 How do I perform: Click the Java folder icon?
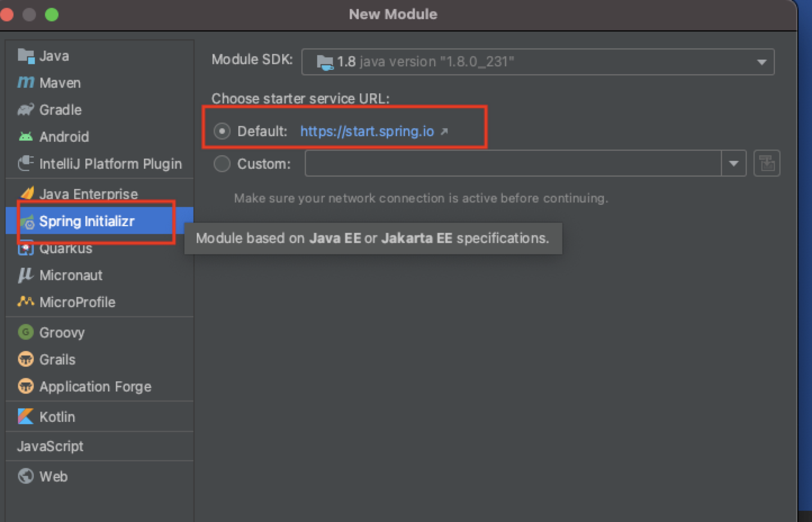(26, 56)
